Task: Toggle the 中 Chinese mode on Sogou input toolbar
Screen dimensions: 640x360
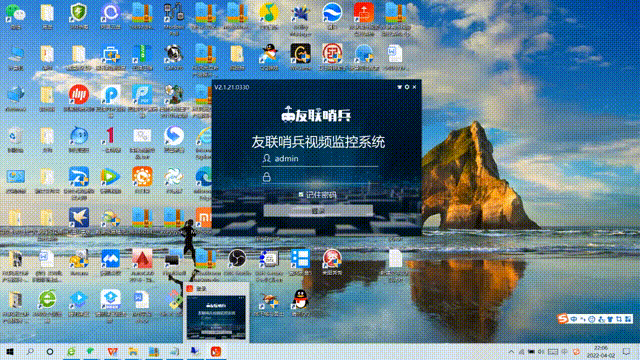Action: click(574, 319)
